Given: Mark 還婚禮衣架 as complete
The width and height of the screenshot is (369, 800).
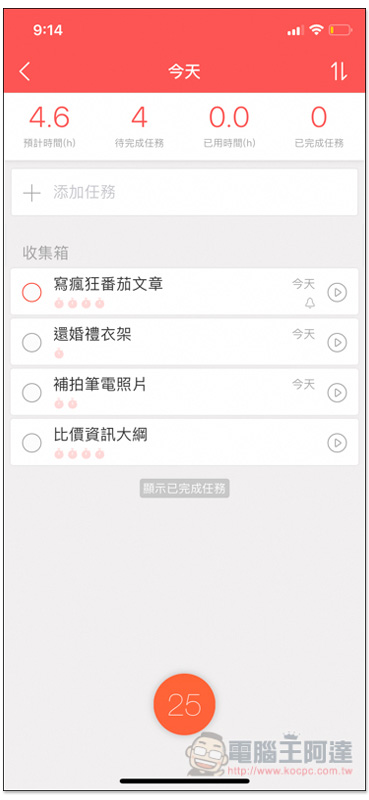Looking at the screenshot, I should pos(32,342).
